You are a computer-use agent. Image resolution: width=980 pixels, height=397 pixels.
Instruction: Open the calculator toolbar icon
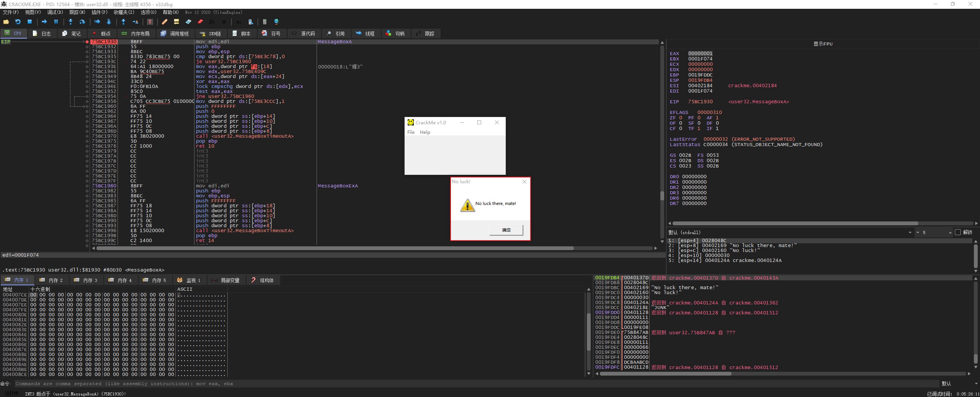[264, 22]
